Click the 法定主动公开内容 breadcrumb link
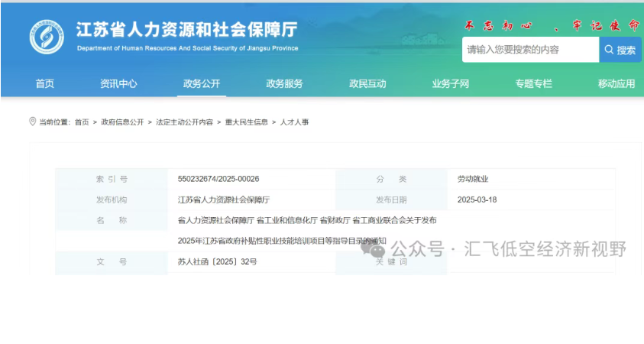 [x=184, y=122]
